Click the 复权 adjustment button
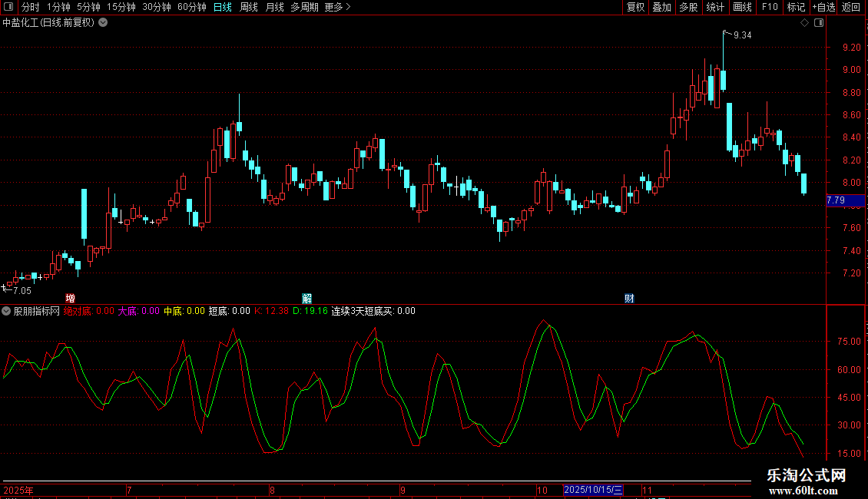 click(635, 7)
